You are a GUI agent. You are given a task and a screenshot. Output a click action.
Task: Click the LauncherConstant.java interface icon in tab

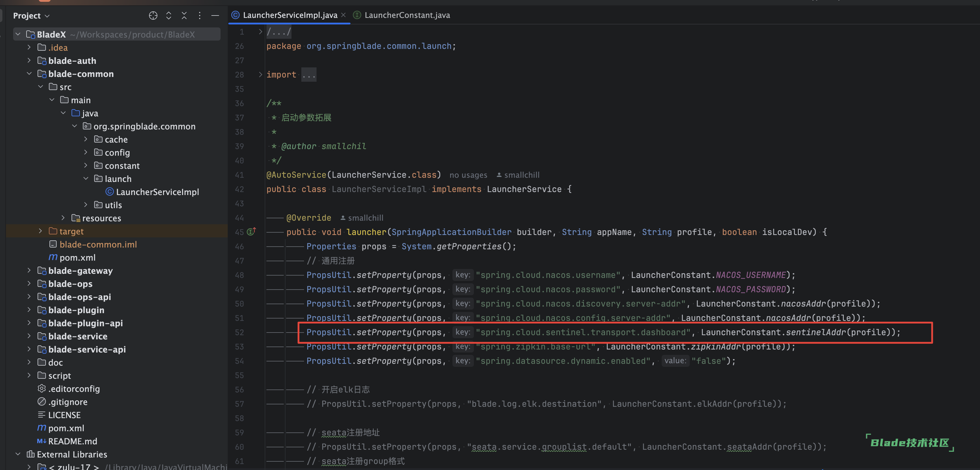[x=357, y=15]
